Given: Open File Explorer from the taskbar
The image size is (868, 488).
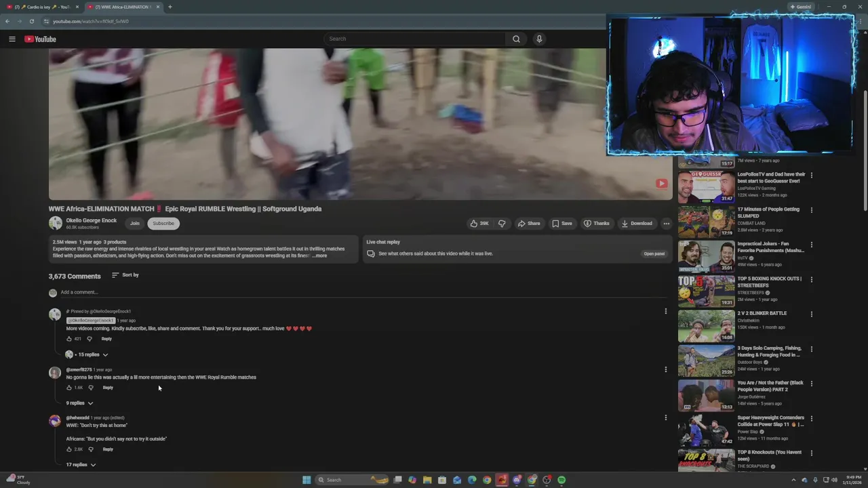Looking at the screenshot, I should point(427,480).
